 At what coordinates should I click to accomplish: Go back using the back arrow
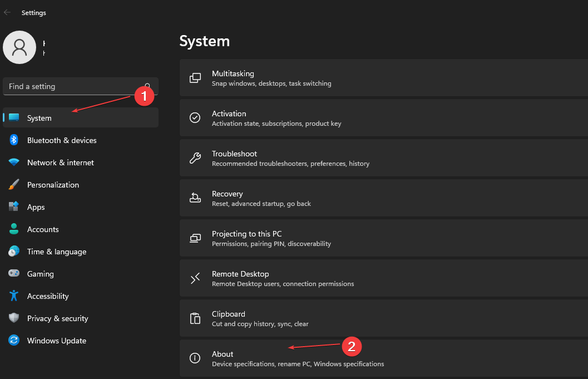coord(7,12)
